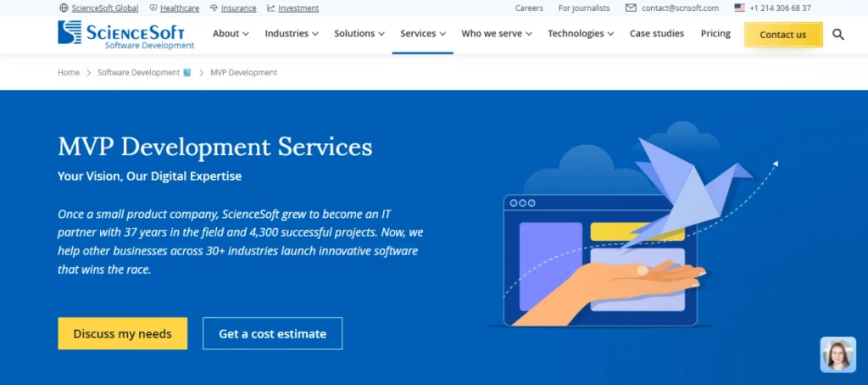Click Discuss my needs button

122,333
